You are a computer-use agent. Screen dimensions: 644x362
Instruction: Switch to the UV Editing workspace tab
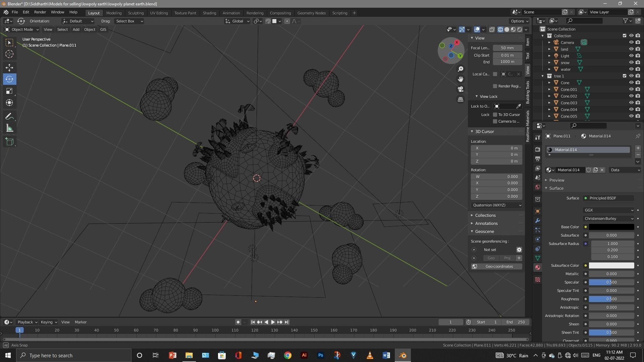point(159,13)
